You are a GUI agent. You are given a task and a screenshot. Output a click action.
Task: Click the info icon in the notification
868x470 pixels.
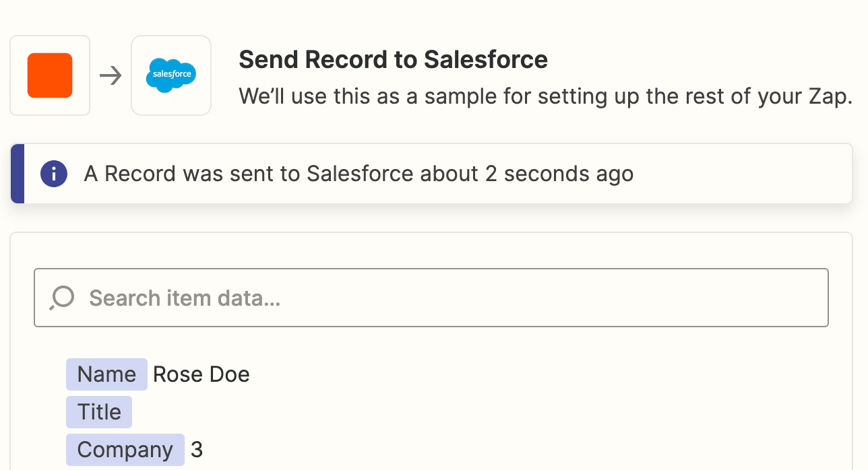point(54,174)
